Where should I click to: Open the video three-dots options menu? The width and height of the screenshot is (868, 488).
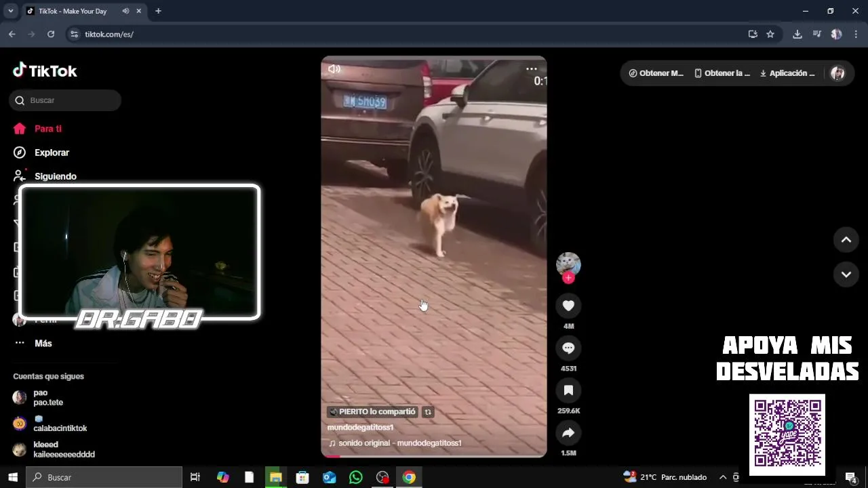tap(532, 68)
